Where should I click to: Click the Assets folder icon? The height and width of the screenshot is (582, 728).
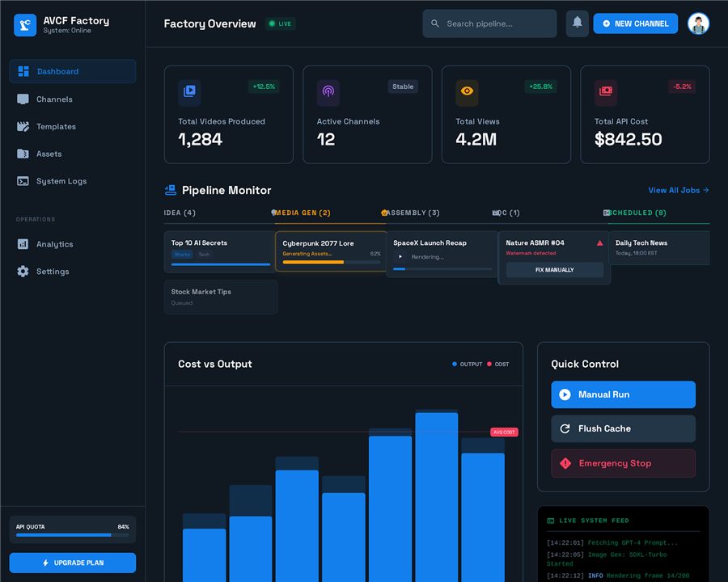(23, 154)
